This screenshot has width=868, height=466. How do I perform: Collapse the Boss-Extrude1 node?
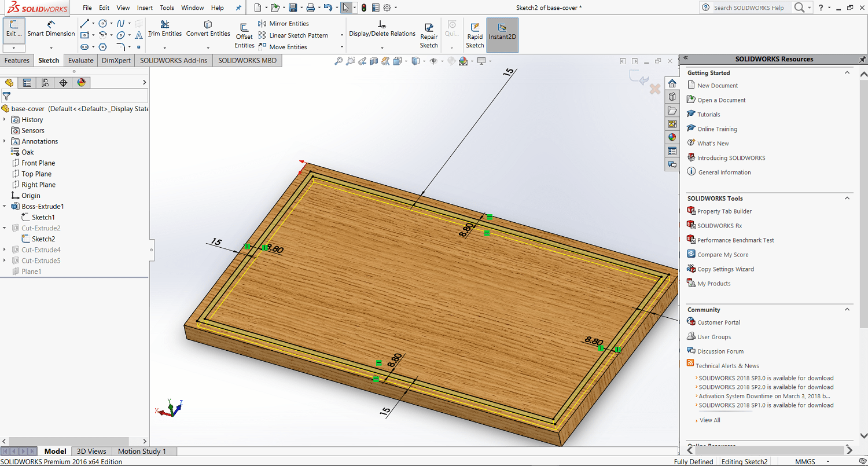pyautogui.click(x=5, y=206)
